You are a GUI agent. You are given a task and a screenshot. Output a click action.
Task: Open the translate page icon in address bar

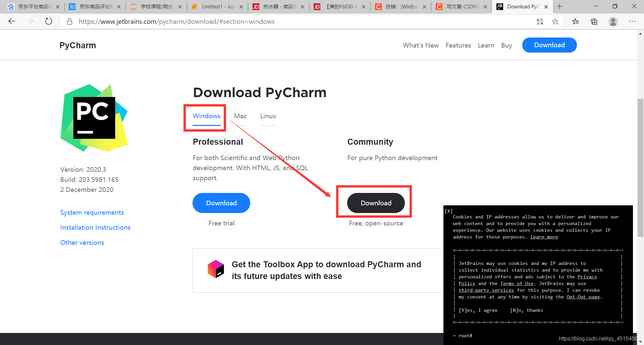pos(540,21)
